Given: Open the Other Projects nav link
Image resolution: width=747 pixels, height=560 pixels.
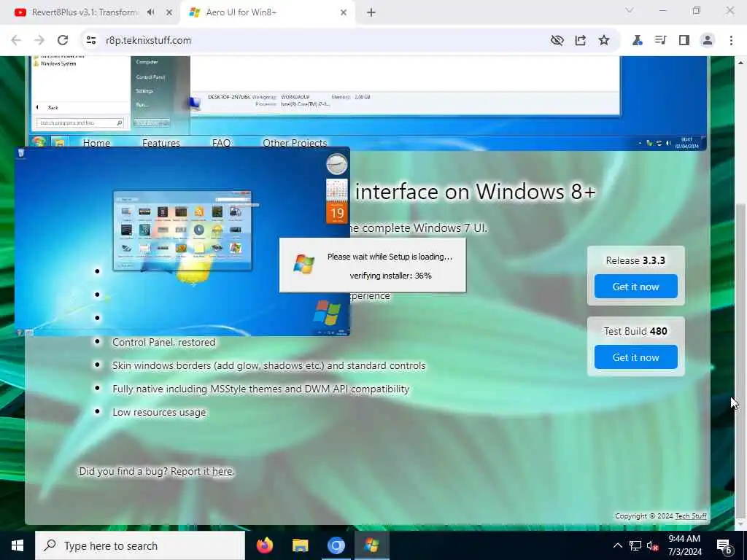Looking at the screenshot, I should [x=295, y=143].
